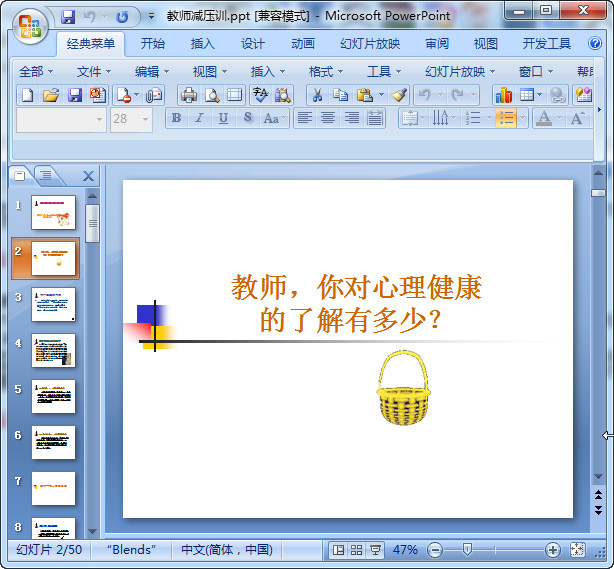
Task: Expand the toolbar overflow arrow at right
Action: pyautogui.click(x=599, y=110)
